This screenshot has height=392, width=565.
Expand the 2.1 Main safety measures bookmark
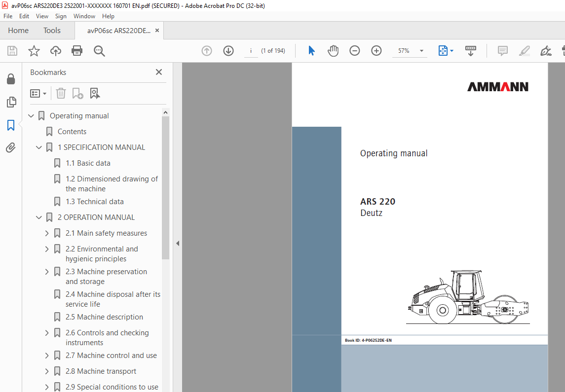pos(47,233)
